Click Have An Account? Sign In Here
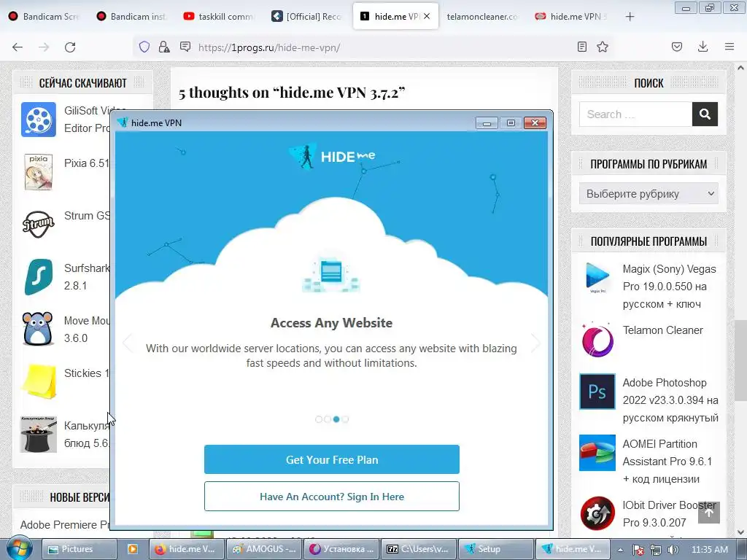This screenshot has width=747, height=560. (332, 496)
